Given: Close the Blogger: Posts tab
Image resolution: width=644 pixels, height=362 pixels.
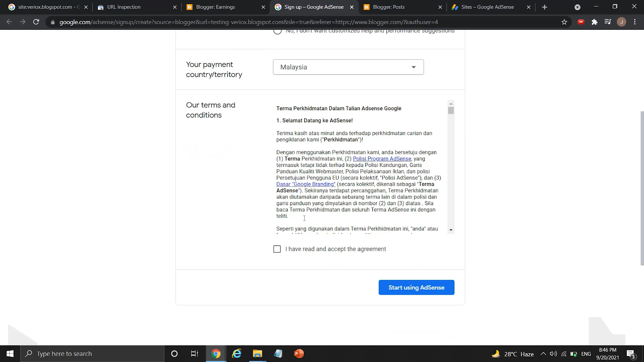Looking at the screenshot, I should tap(440, 7).
